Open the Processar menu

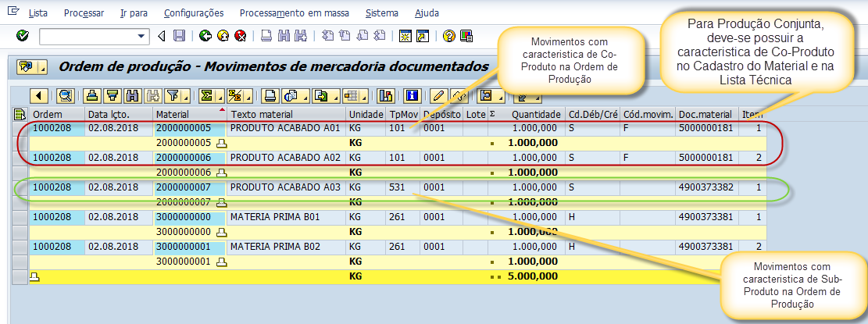[x=84, y=13]
